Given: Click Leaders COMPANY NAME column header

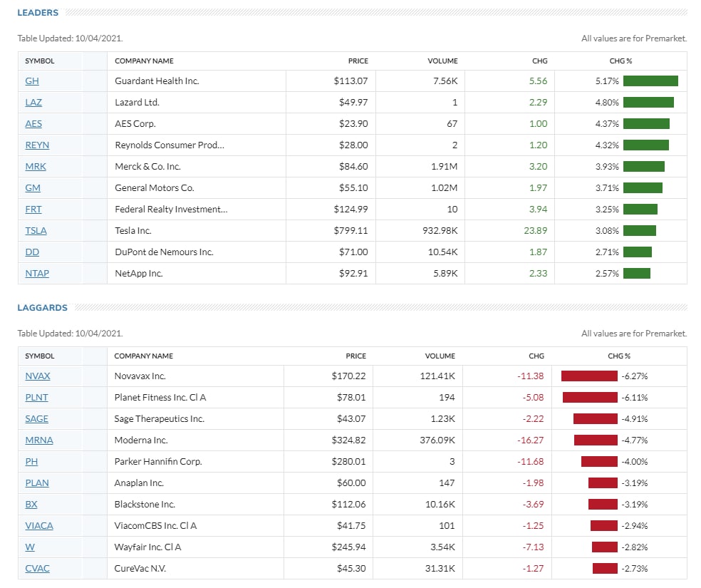Looking at the screenshot, I should coord(144,61).
